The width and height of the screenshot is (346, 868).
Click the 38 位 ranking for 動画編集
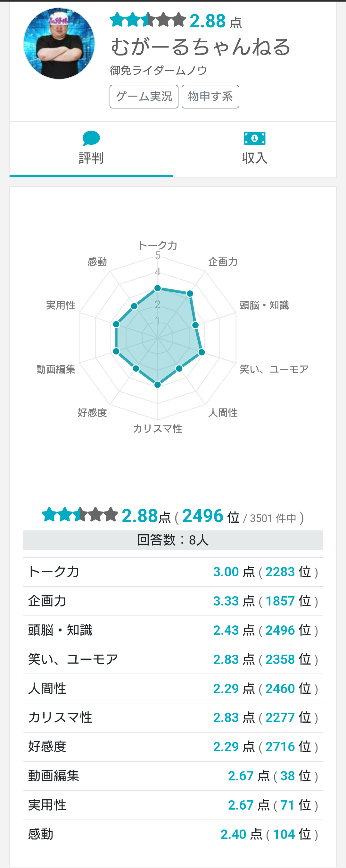pyautogui.click(x=295, y=776)
